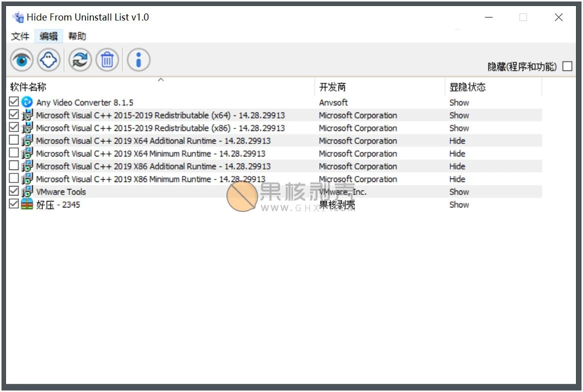The image size is (583, 392).
Task: Click the ghost (hide) toolbar icon
Action: tap(48, 60)
